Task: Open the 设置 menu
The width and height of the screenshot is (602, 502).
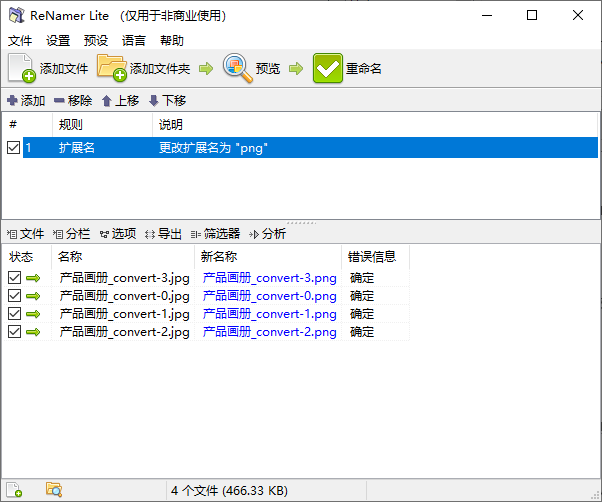Action: [58, 40]
